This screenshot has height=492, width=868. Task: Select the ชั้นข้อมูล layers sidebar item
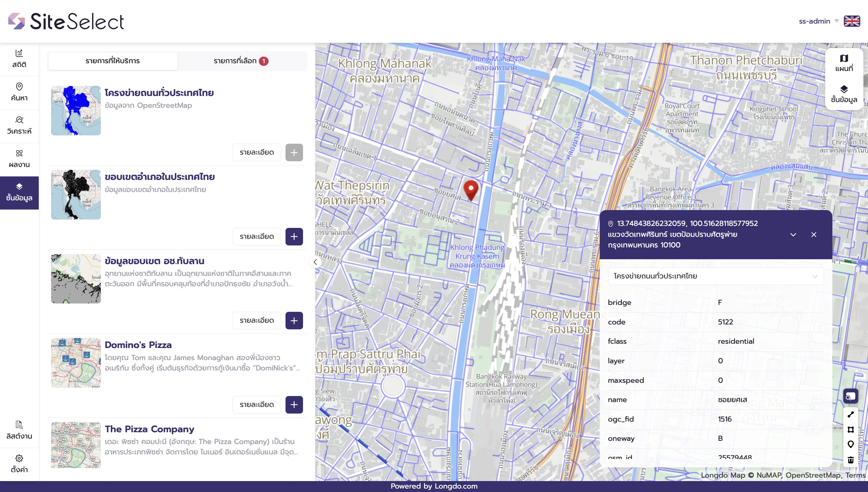point(19,193)
